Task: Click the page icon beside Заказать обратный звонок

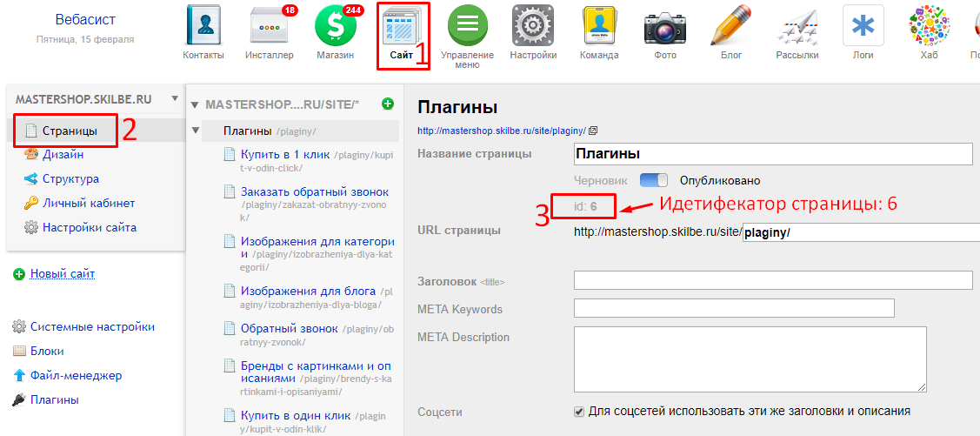Action: (229, 192)
